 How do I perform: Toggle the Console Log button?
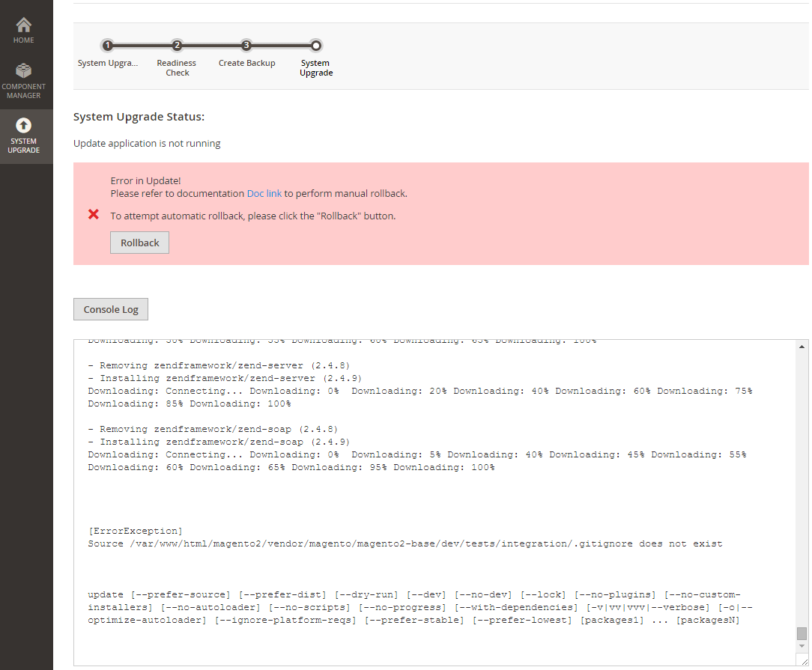point(111,309)
